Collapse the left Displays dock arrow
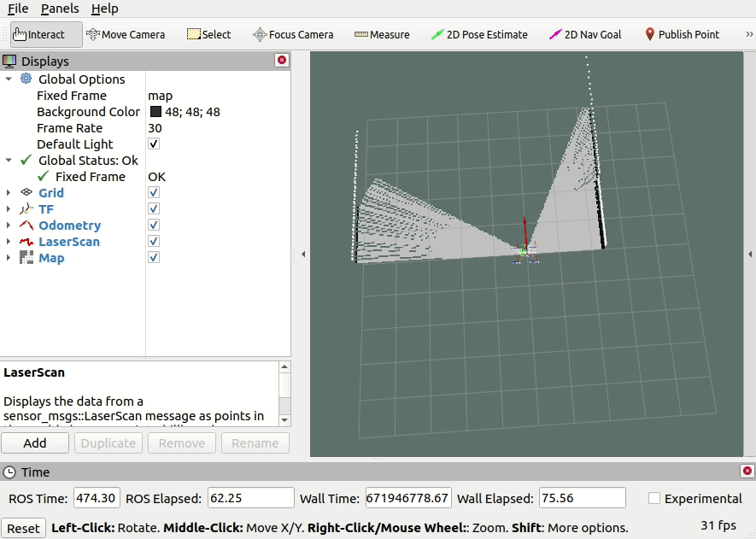Viewport: 756px width, 539px height. [303, 254]
